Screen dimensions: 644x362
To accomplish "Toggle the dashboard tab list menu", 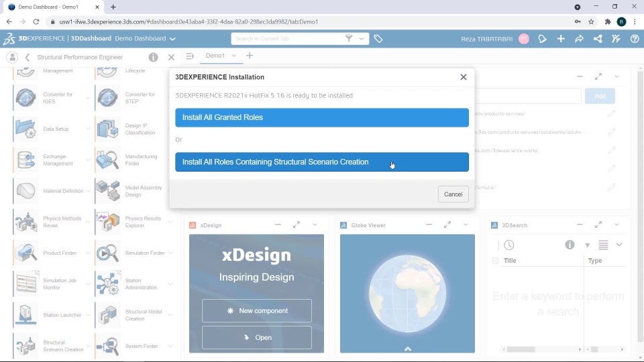I will (x=190, y=56).
